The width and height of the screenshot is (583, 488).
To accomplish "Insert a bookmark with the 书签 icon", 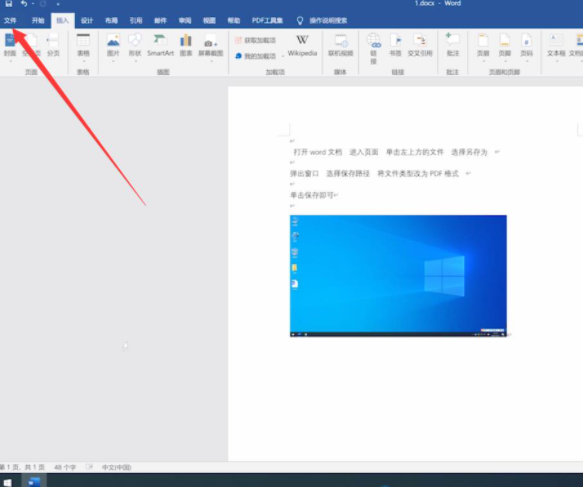I will (395, 45).
